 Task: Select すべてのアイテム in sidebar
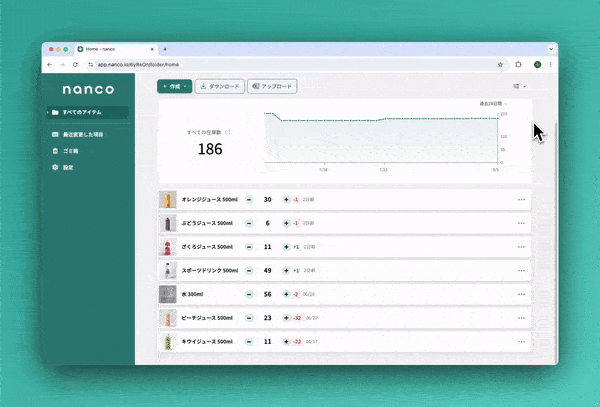pos(88,112)
